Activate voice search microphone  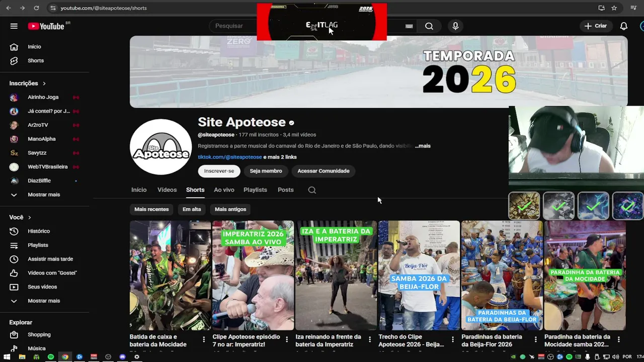click(455, 26)
